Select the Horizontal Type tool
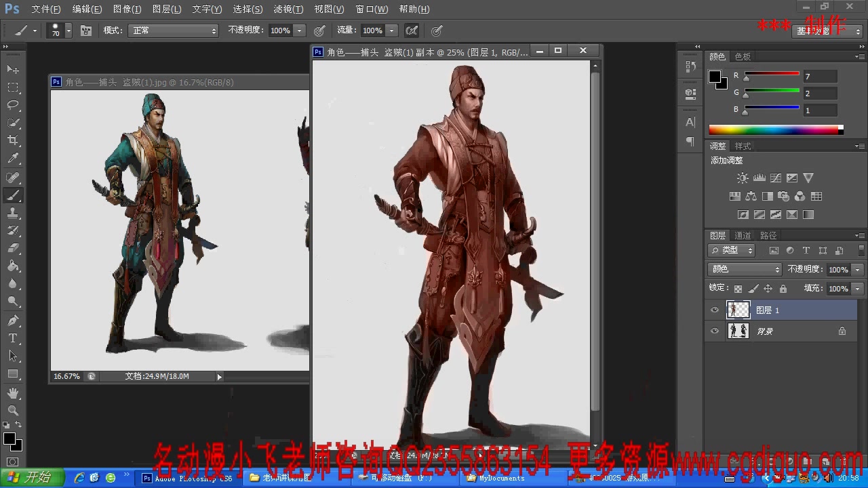 [x=13, y=338]
